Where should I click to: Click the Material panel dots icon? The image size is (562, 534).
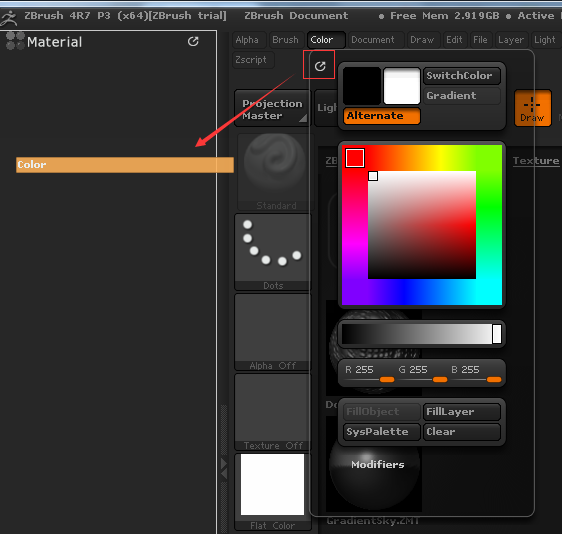point(15,41)
